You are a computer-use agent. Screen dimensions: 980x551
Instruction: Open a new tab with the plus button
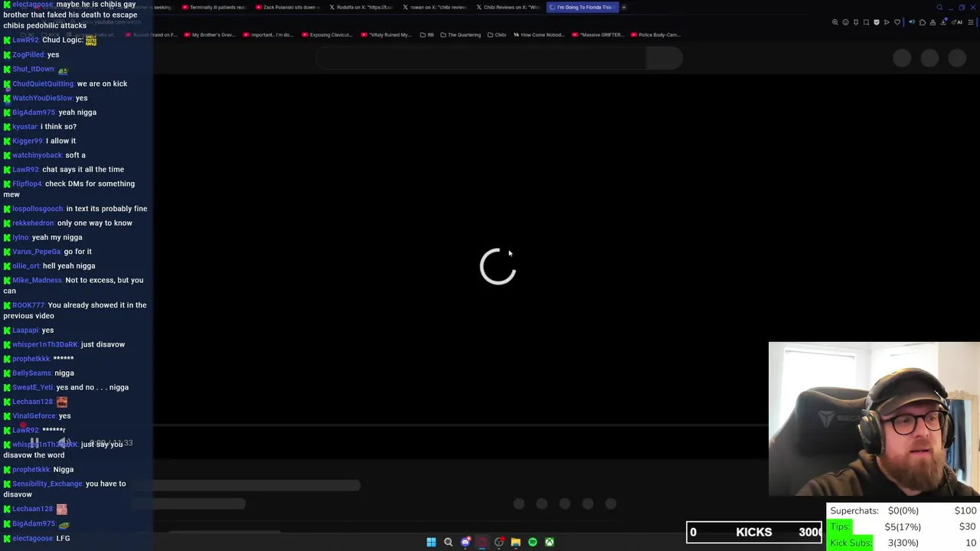coord(624,7)
